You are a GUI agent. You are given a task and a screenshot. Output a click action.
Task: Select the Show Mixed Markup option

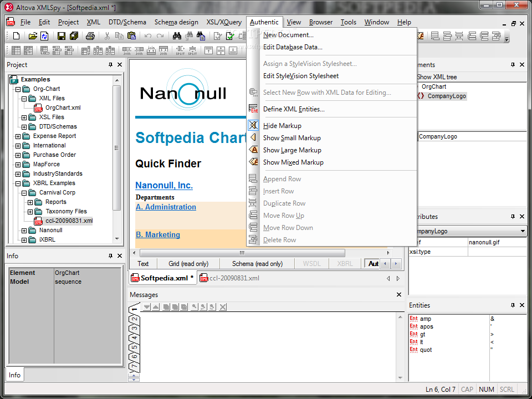pos(293,162)
